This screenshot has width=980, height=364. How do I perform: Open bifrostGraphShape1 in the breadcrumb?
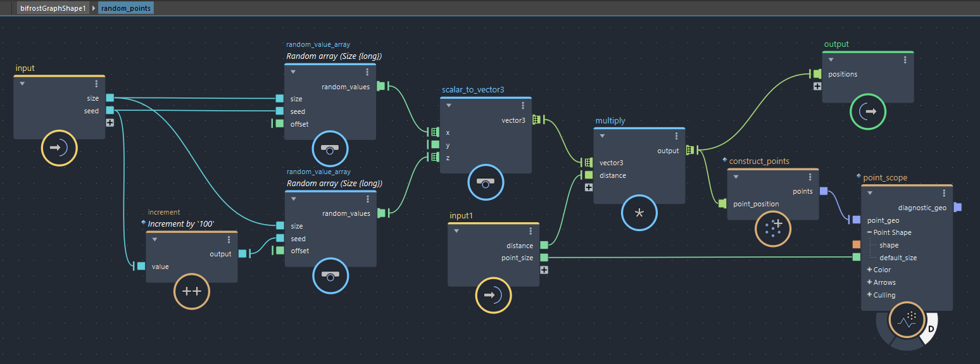pyautogui.click(x=52, y=8)
